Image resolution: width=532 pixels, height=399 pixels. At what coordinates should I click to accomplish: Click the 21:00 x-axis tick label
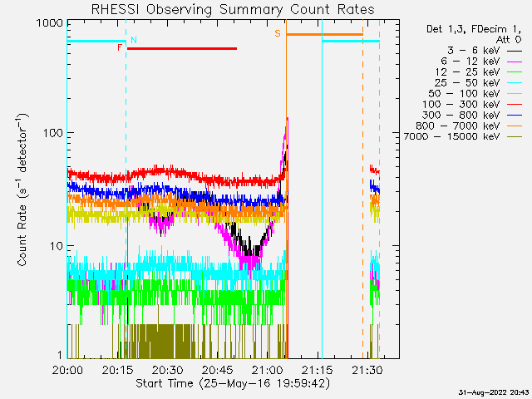(x=267, y=370)
